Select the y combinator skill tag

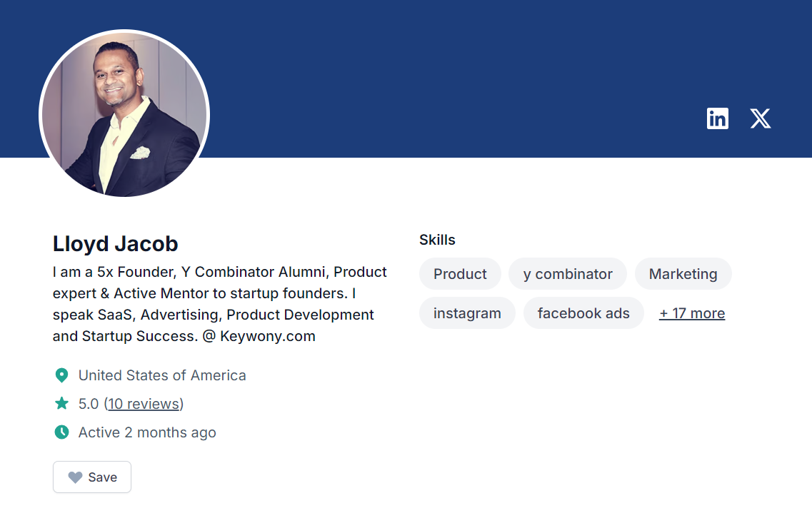pos(568,274)
